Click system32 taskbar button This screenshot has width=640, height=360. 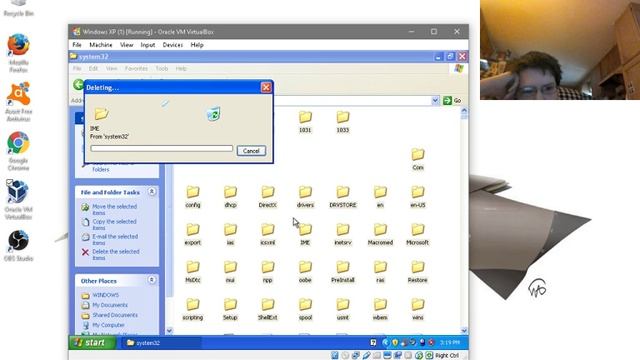(x=160, y=343)
